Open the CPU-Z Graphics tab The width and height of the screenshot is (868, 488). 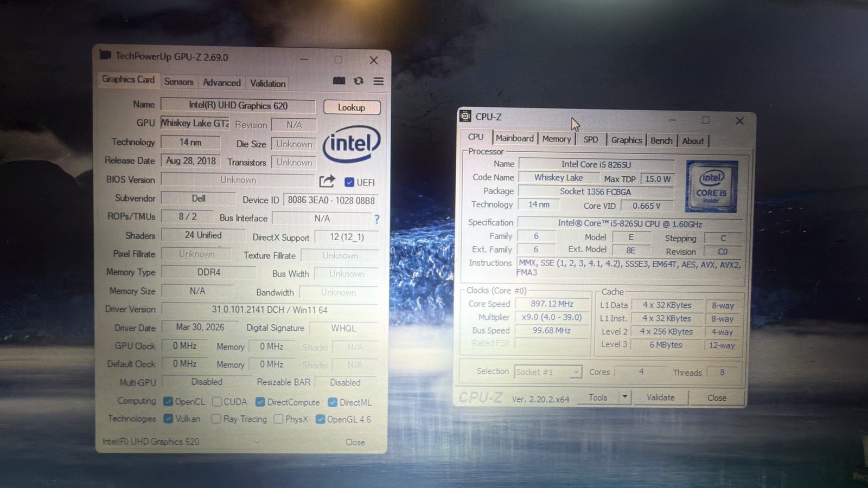[x=627, y=140]
